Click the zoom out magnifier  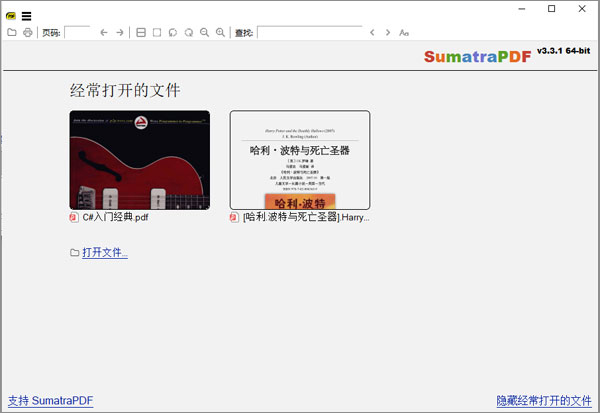(x=205, y=33)
